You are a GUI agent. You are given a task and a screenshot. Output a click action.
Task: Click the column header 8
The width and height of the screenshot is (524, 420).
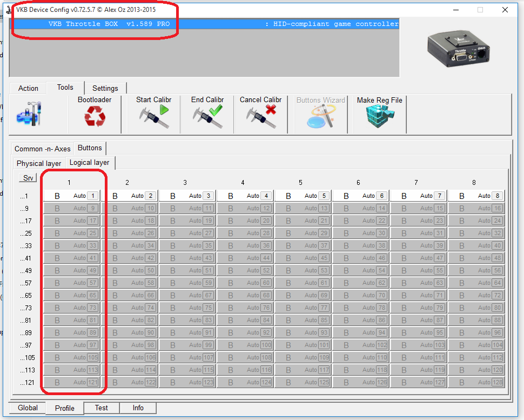pyautogui.click(x=474, y=183)
